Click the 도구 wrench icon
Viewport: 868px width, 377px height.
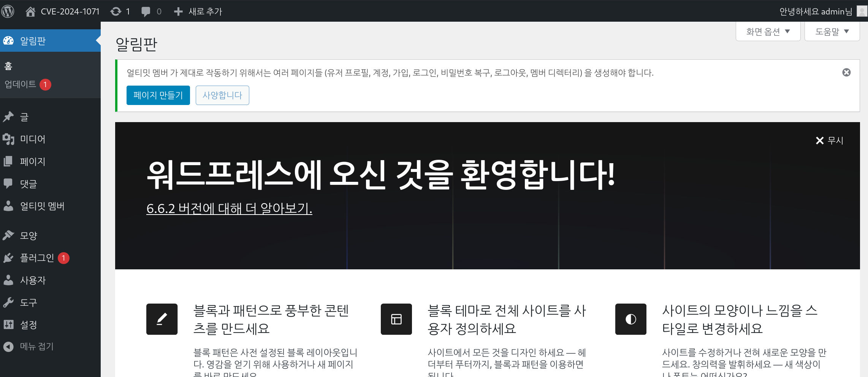(8, 302)
